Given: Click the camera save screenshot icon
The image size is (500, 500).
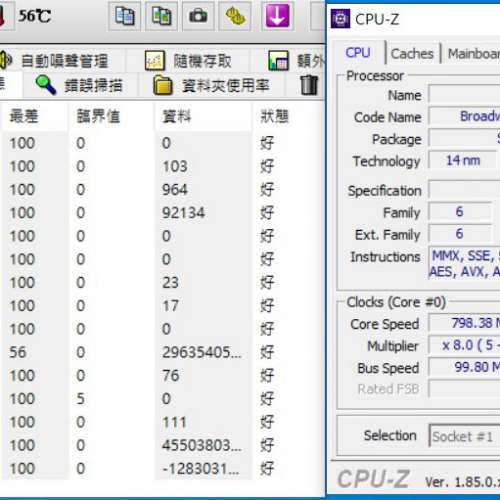Looking at the screenshot, I should (198, 16).
